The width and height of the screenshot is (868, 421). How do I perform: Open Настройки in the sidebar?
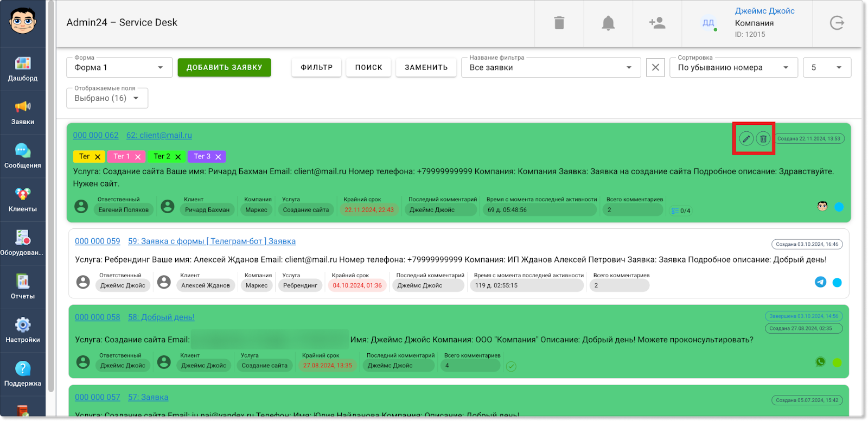[x=23, y=330]
